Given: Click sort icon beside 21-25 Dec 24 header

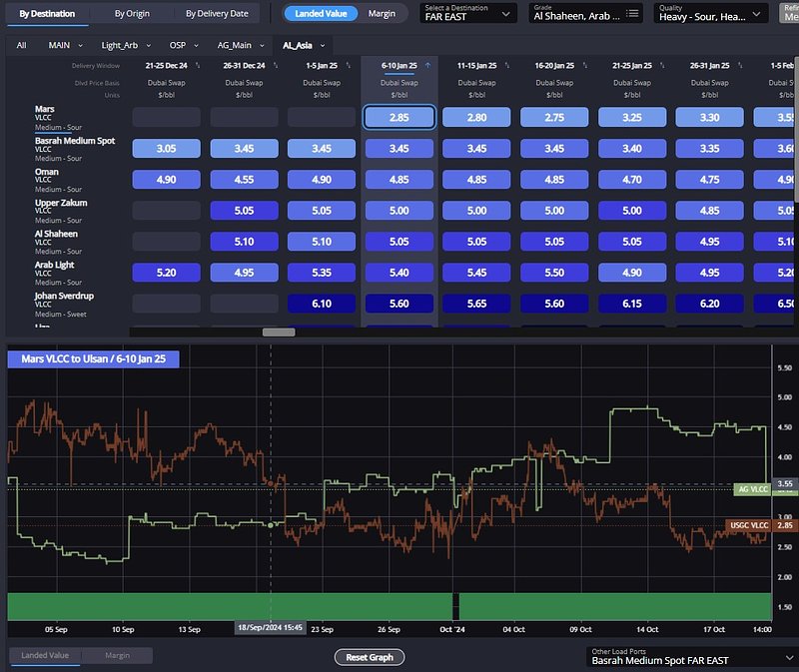Looking at the screenshot, I should [197, 65].
